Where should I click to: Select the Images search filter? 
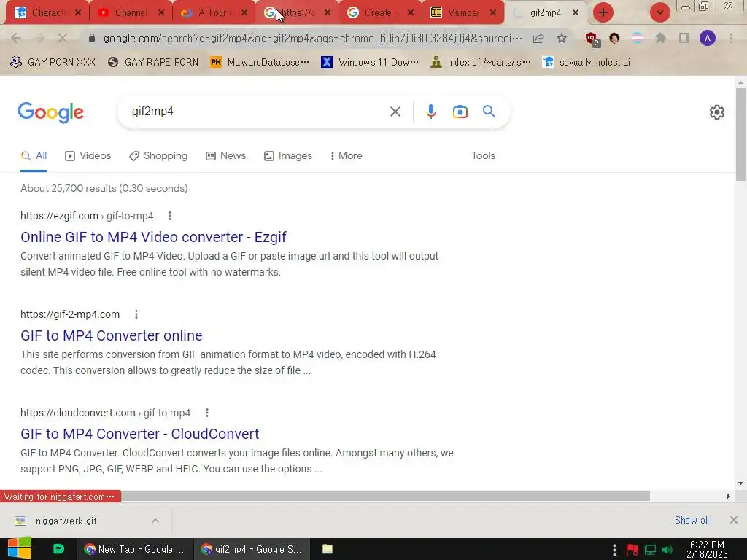pos(288,156)
